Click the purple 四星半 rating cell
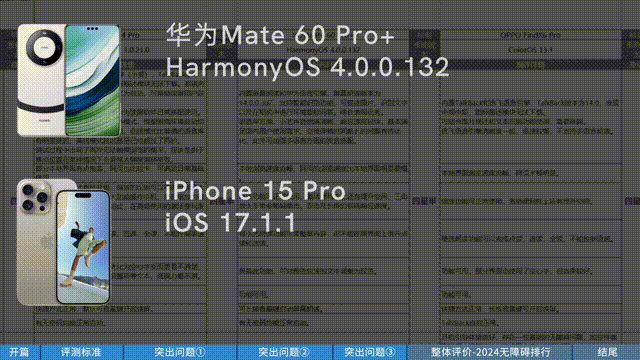This screenshot has width=640, height=360. click(424, 201)
